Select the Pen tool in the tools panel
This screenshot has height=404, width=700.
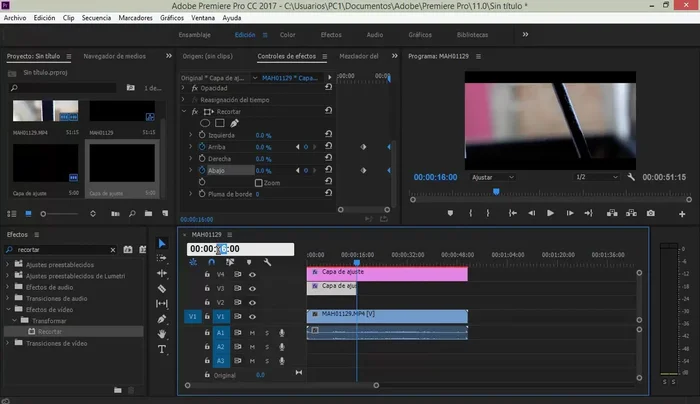[x=162, y=319]
